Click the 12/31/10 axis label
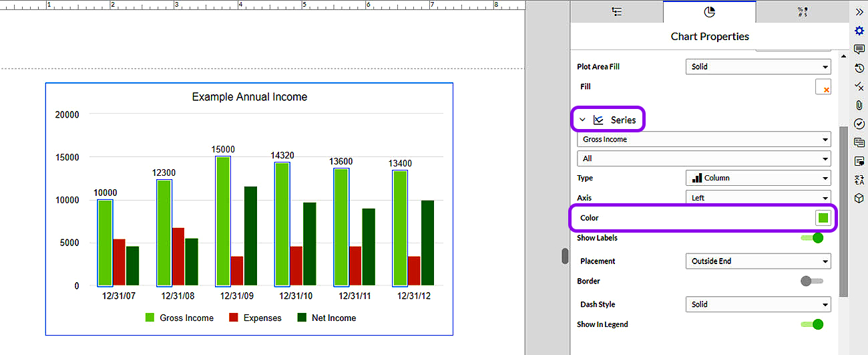 click(296, 295)
